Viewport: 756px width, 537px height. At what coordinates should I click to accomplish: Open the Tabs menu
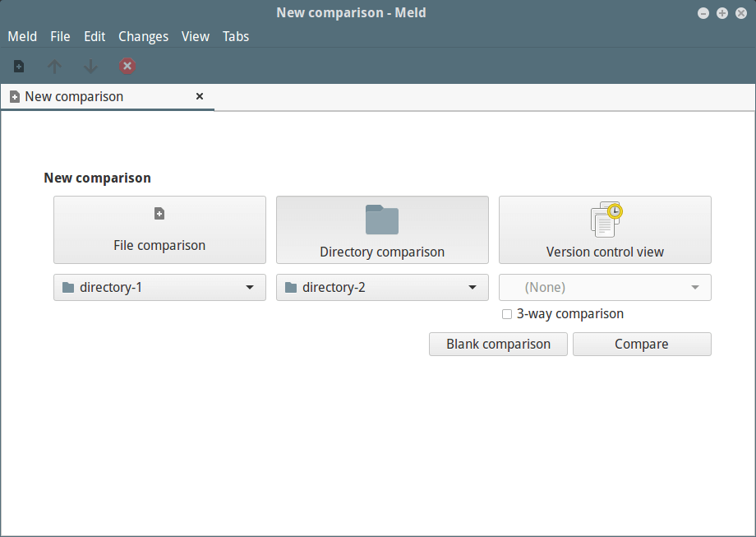tap(236, 36)
